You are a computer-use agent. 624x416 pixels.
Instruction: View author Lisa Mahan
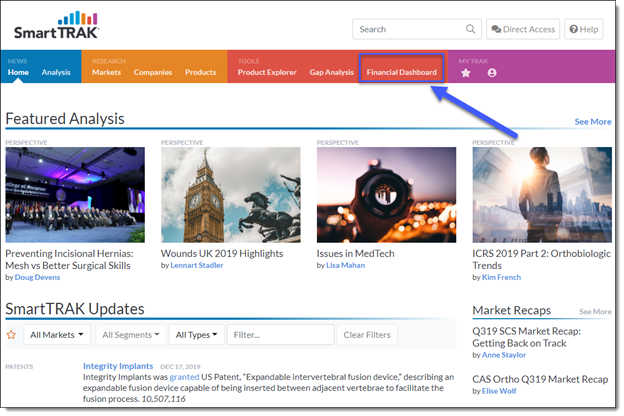[x=345, y=265]
